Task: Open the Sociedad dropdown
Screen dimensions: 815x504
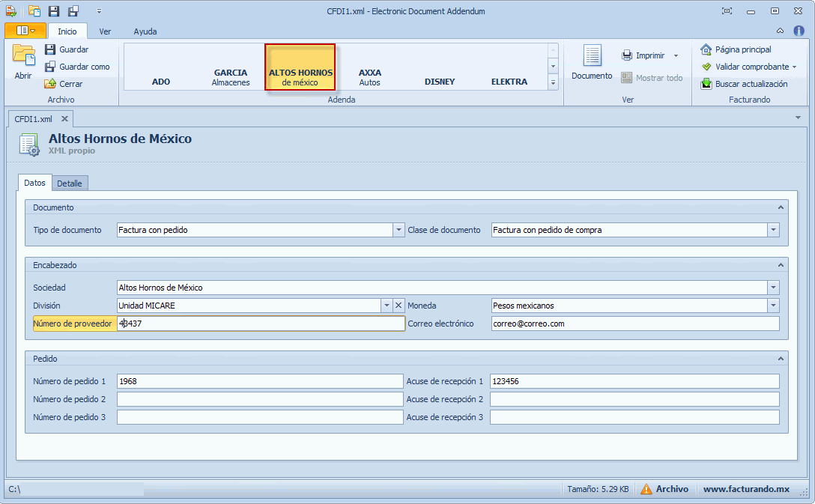Action: tap(773, 288)
